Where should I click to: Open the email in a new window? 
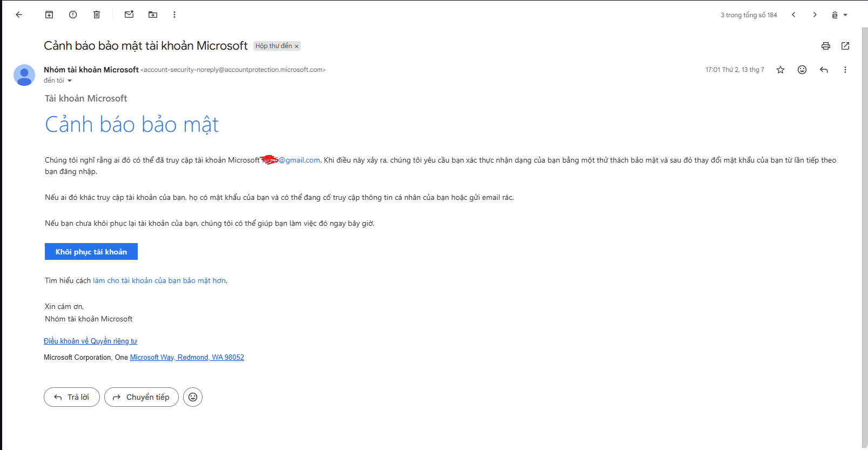(845, 46)
